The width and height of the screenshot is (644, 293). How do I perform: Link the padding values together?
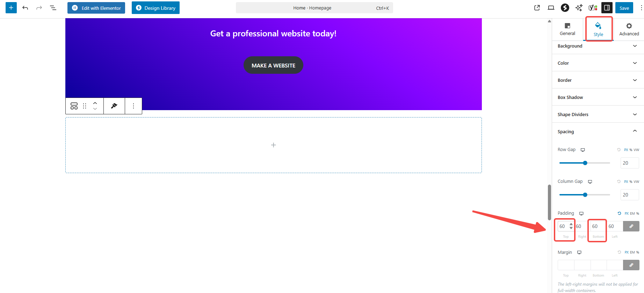pos(631,226)
